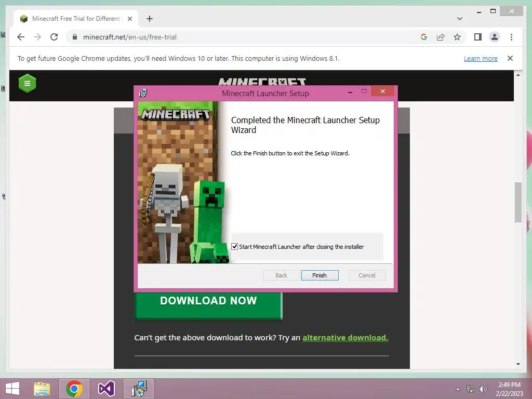
Task: Dismiss the Chrome updates notification bar
Action: pyautogui.click(x=510, y=58)
